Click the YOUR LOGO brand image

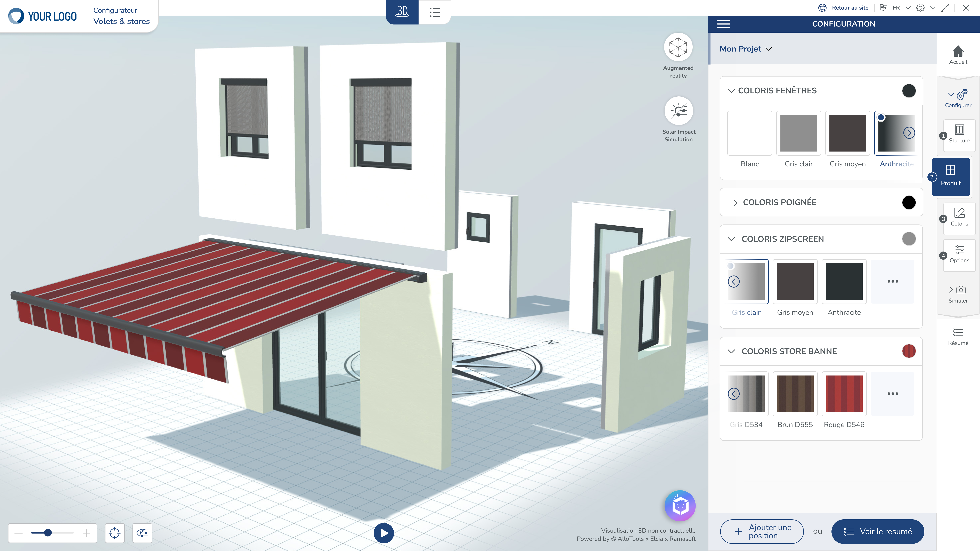(x=43, y=16)
